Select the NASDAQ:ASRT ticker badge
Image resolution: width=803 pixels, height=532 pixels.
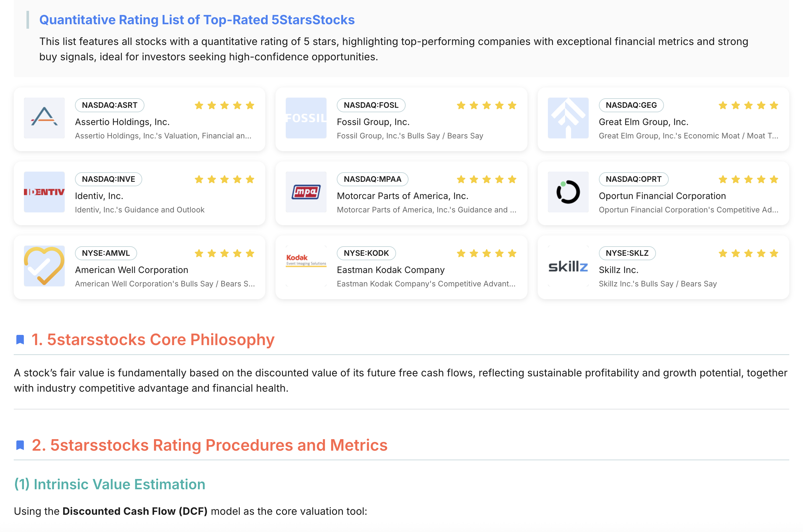point(110,105)
